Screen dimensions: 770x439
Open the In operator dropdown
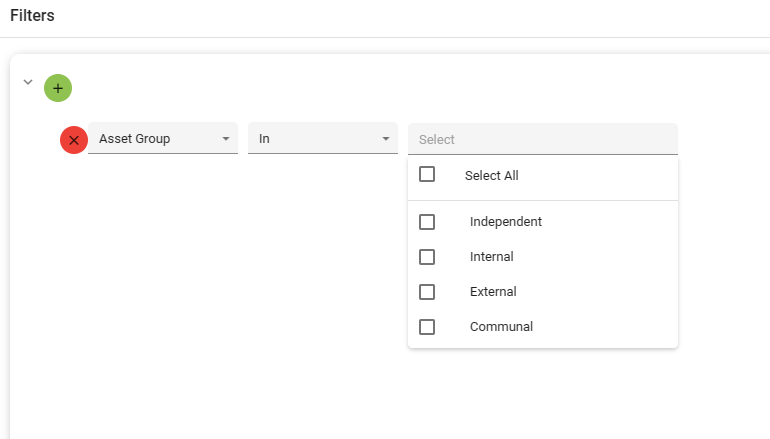tap(315, 139)
